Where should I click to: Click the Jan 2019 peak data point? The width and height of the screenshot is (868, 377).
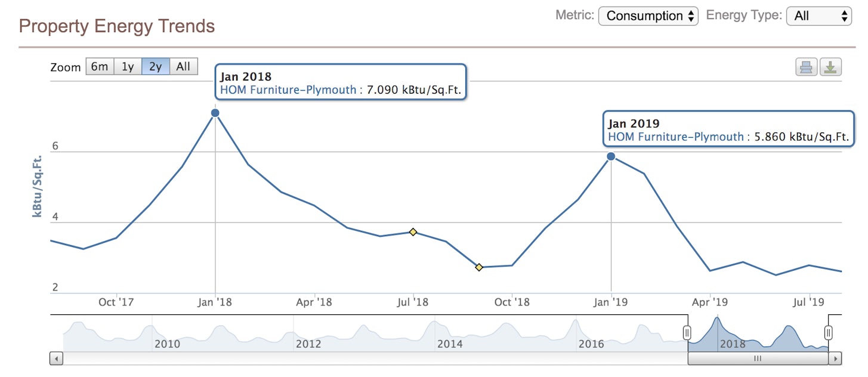pyautogui.click(x=611, y=156)
